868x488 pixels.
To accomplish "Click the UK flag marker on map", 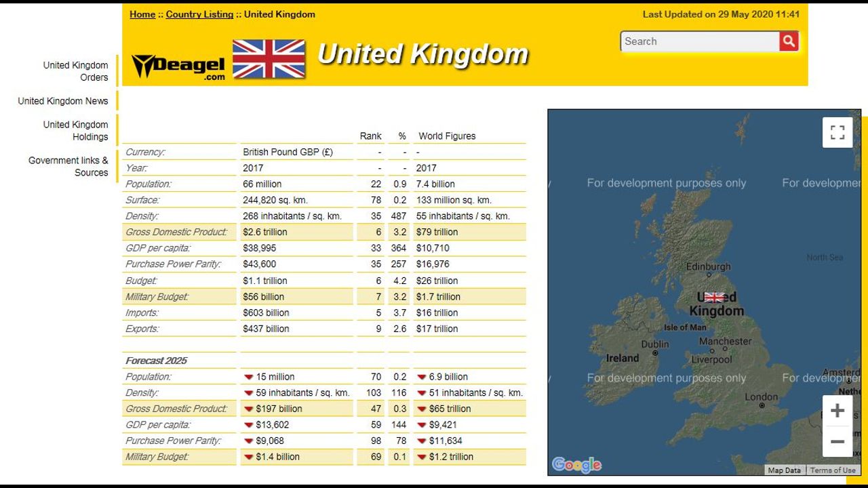I will (x=714, y=297).
